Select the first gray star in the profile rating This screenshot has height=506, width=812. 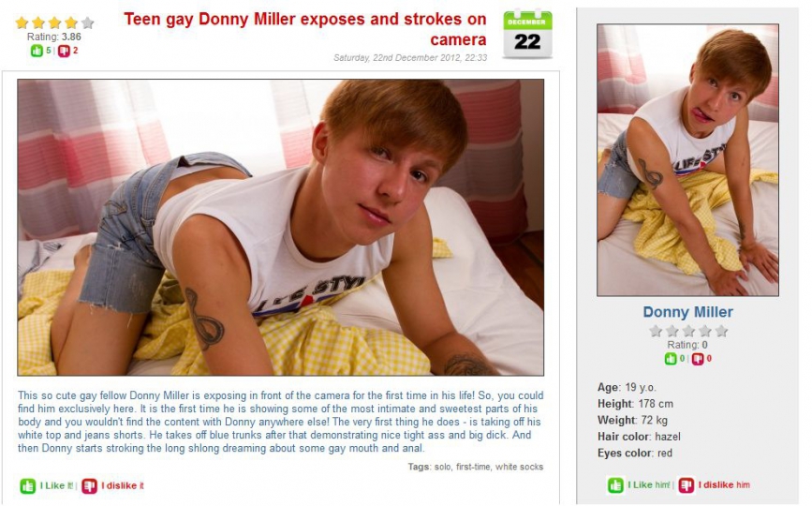[x=656, y=331]
